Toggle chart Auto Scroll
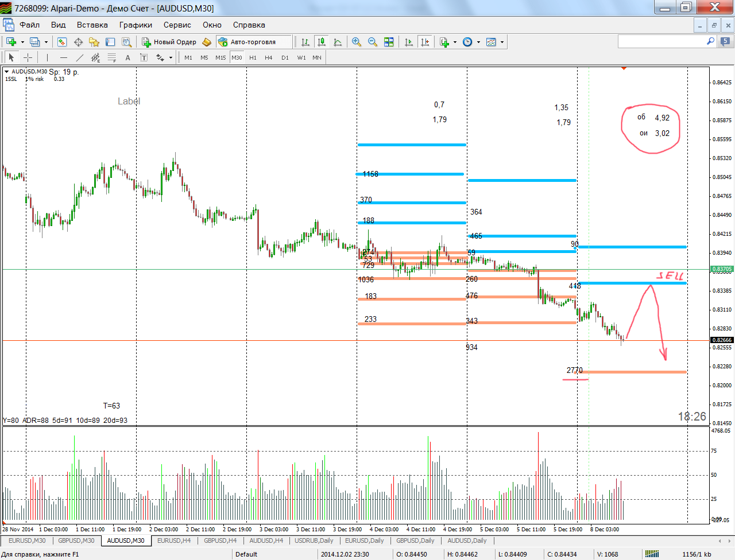This screenshot has width=735, height=560. click(409, 42)
